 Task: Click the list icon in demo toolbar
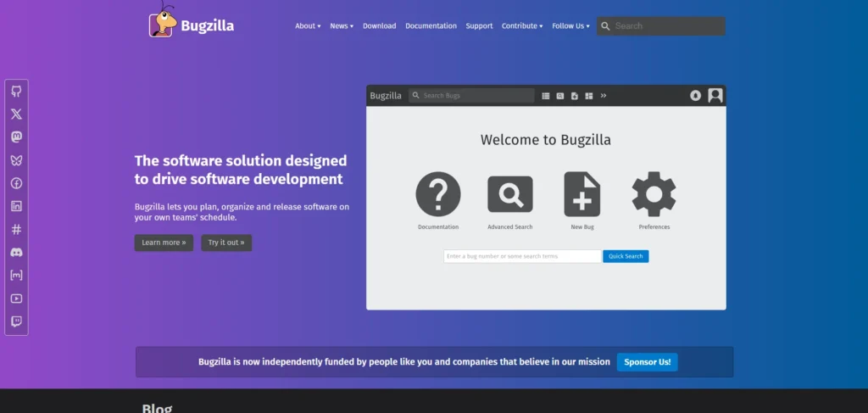[x=546, y=96]
